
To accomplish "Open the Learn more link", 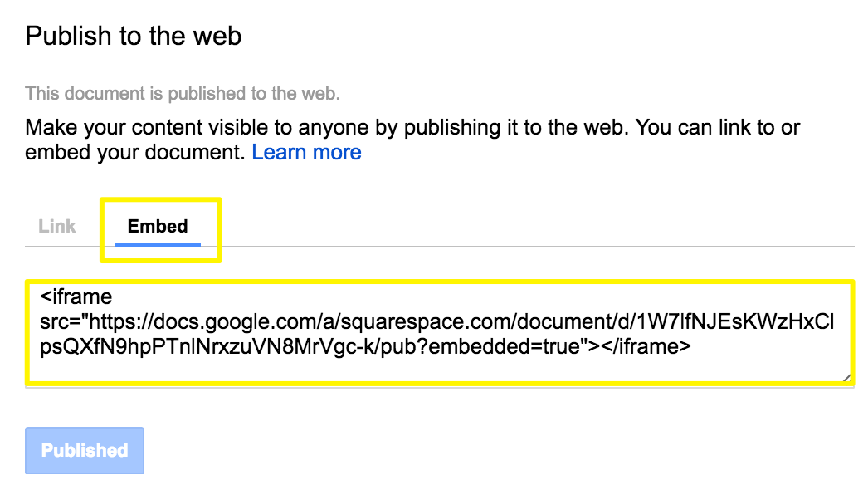I will (x=306, y=153).
